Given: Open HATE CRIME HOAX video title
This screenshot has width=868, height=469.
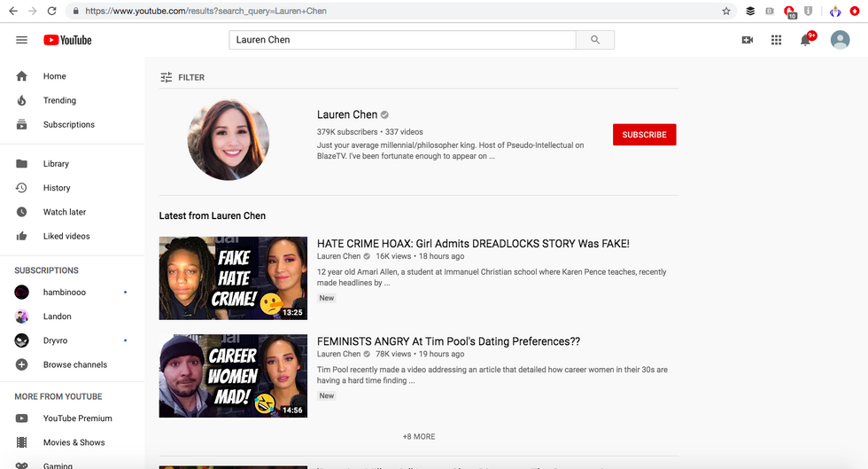Looking at the screenshot, I should tap(473, 244).
